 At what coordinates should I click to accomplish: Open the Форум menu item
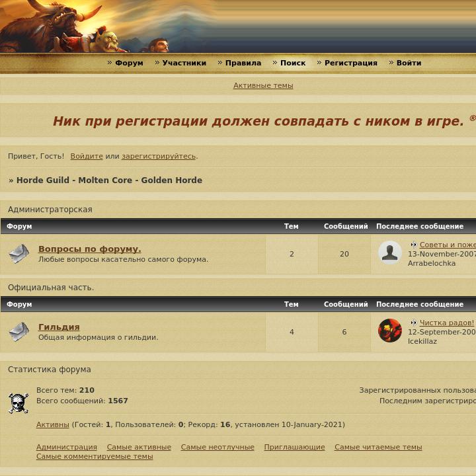click(x=129, y=63)
